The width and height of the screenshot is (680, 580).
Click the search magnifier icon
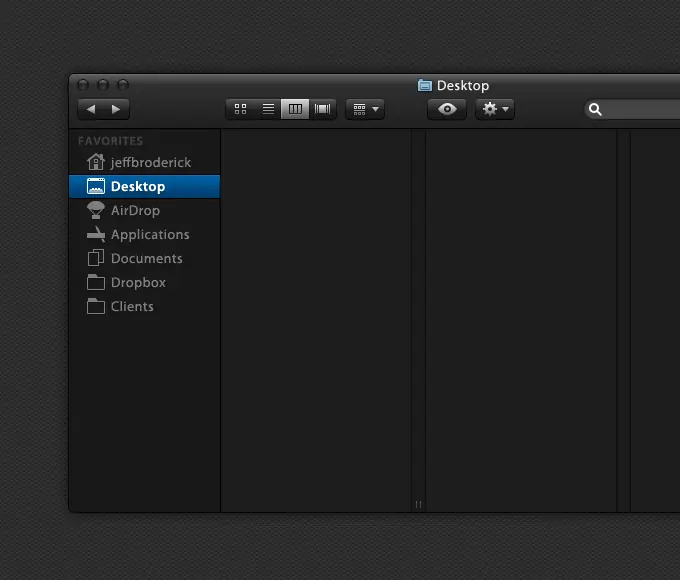click(595, 110)
